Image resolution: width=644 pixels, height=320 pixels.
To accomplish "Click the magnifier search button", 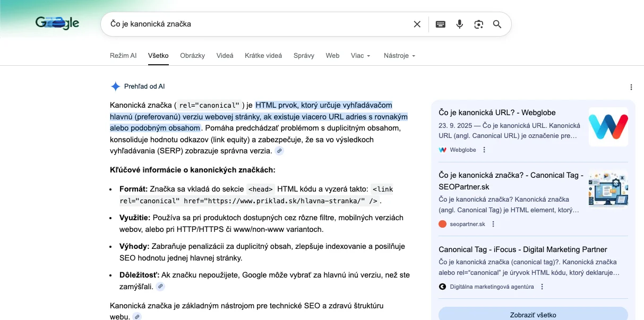I will (497, 24).
